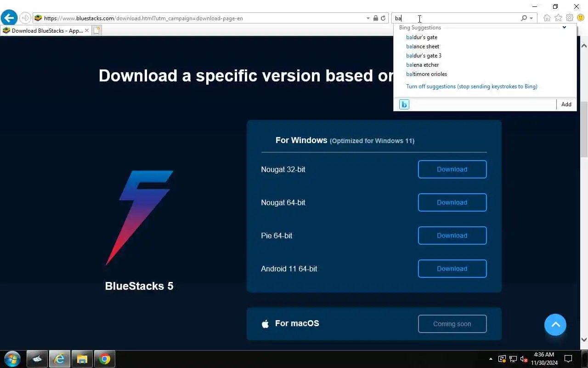
Task: Click the BlueStacks favicon in address bar
Action: point(38,18)
